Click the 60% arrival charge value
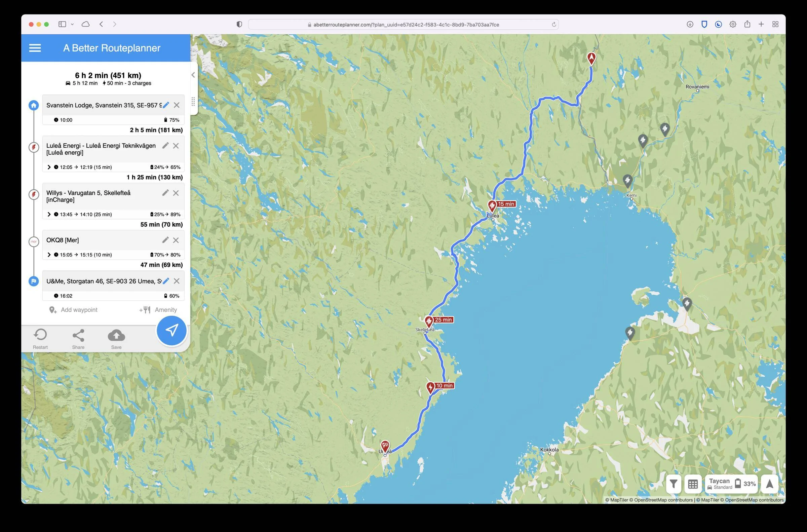 [171, 296]
